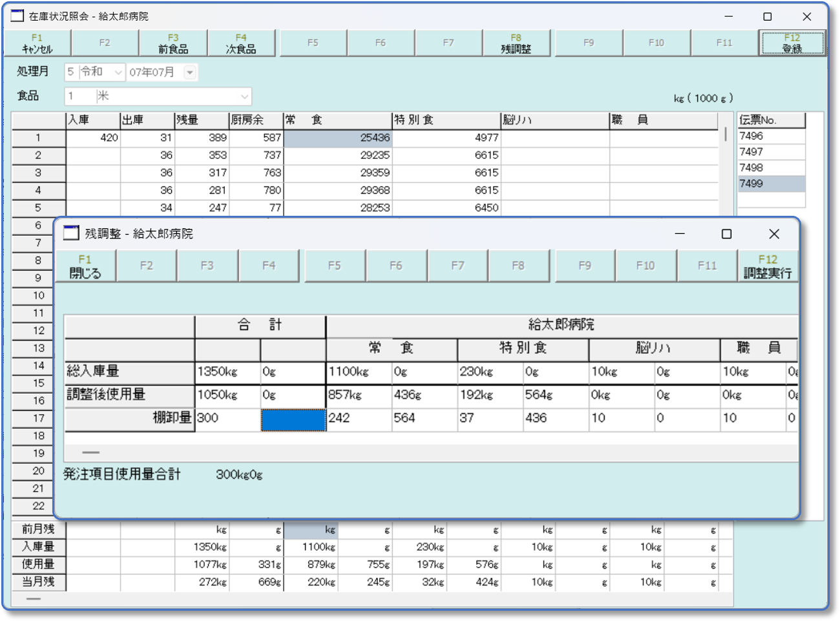Select the 常食 cell with 25436
Viewport: 840px width, 621px height.
point(337,138)
